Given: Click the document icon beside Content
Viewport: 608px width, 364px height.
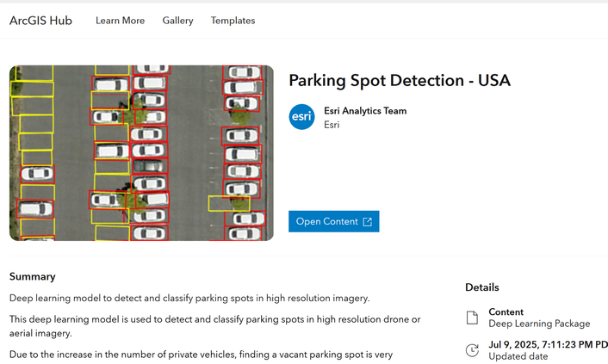Looking at the screenshot, I should click(472, 318).
